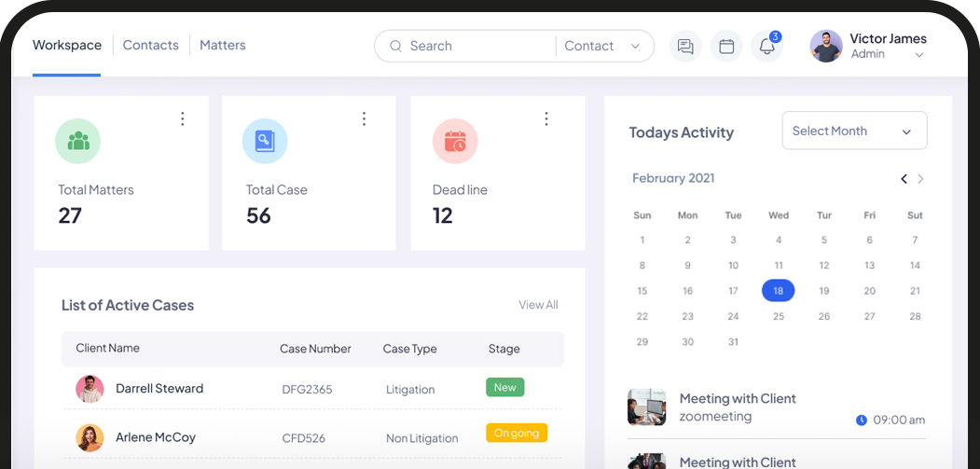Image resolution: width=980 pixels, height=469 pixels.
Task: Select date 9 in calendar
Action: point(687,266)
